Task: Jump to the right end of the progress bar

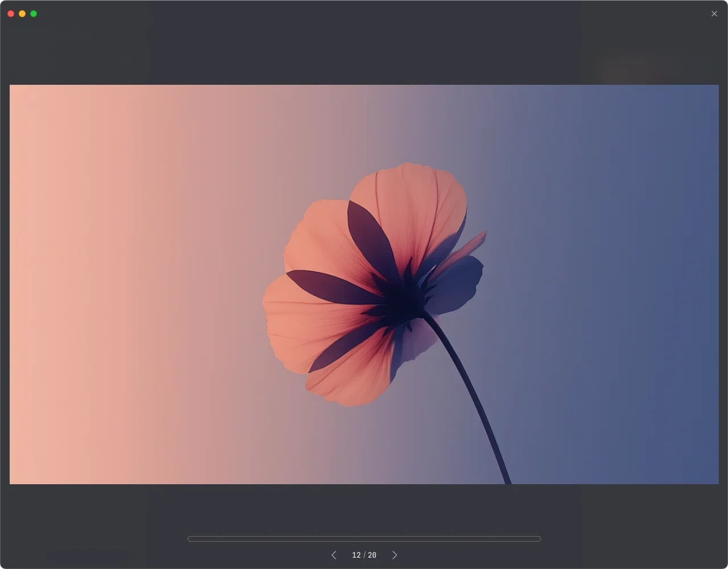Action: point(538,539)
